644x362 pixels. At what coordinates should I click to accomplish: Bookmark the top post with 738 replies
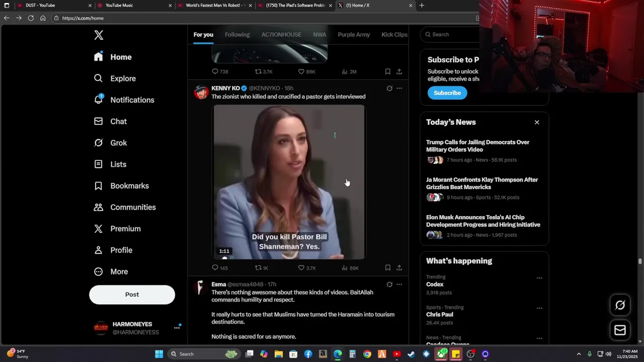pyautogui.click(x=387, y=72)
